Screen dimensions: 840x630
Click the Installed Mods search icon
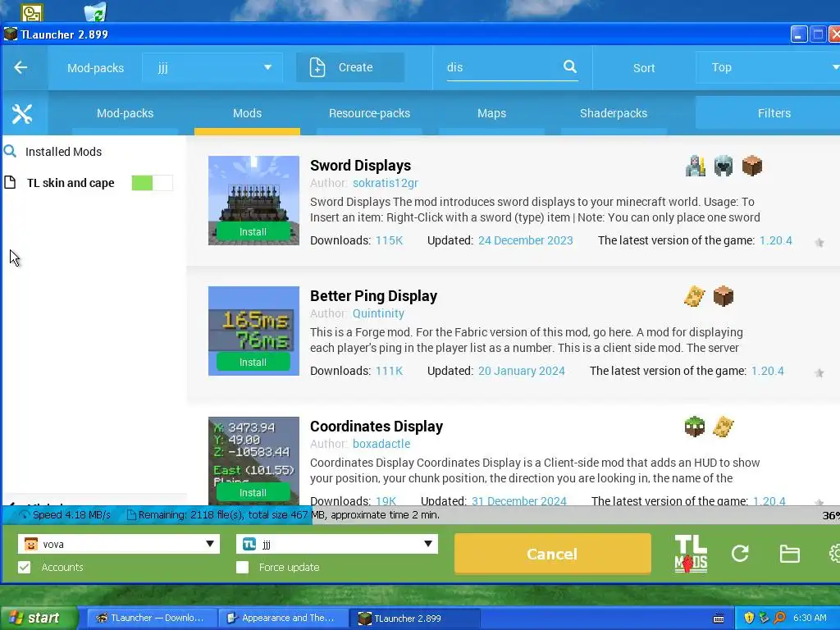coord(10,151)
